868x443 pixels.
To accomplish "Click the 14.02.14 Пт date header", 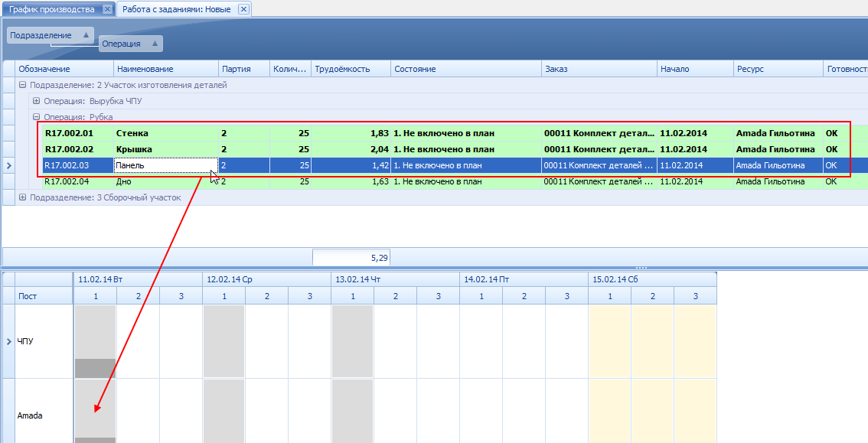I will pos(524,279).
